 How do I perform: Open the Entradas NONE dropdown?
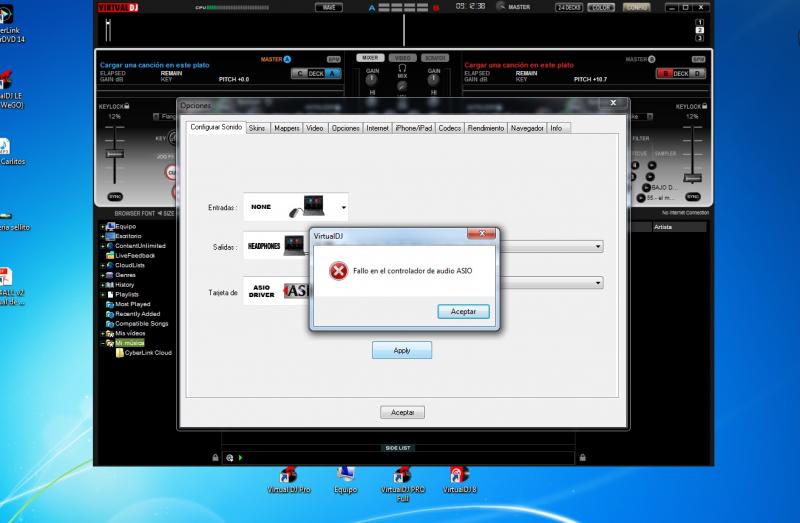coord(296,207)
